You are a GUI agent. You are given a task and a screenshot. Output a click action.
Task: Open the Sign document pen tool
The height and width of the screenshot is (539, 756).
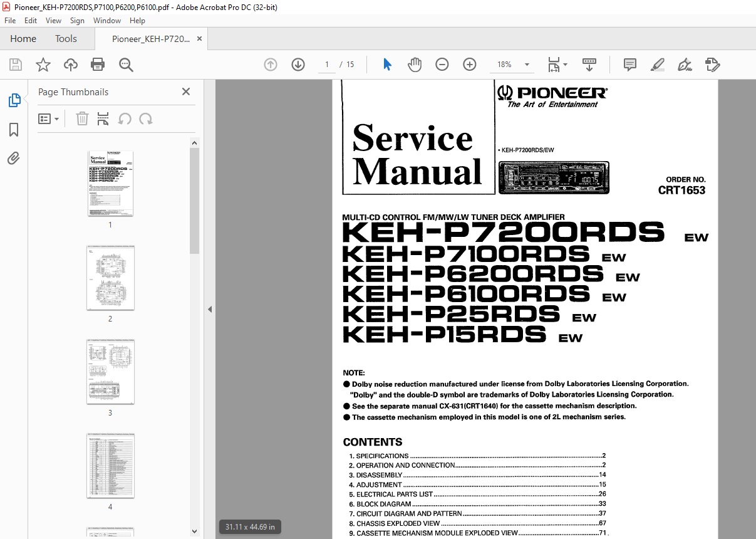click(x=685, y=65)
